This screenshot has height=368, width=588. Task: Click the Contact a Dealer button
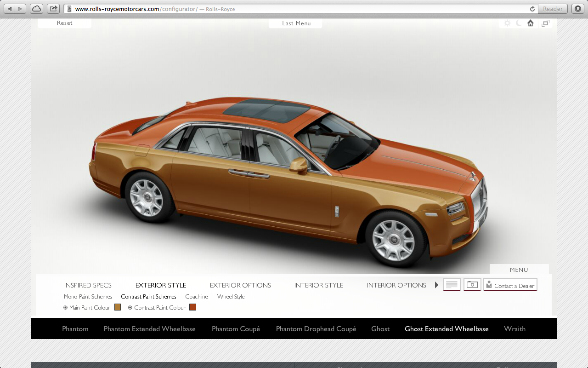[x=510, y=285]
